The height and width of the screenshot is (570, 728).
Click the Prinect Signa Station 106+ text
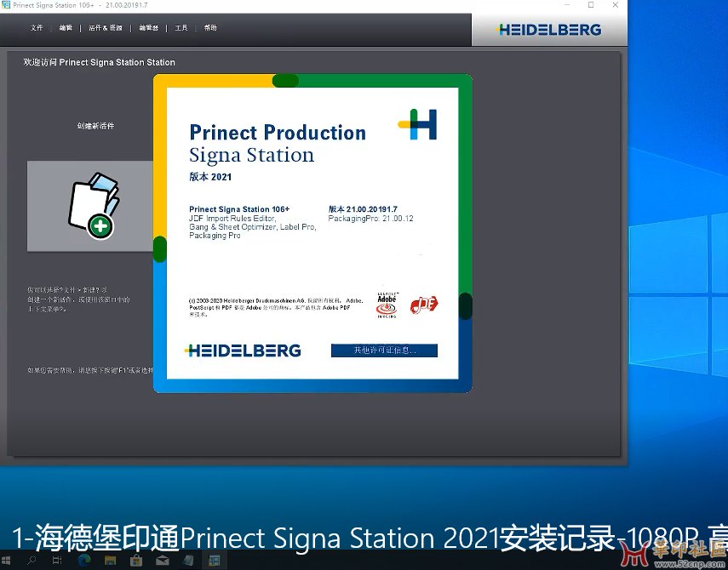[239, 209]
